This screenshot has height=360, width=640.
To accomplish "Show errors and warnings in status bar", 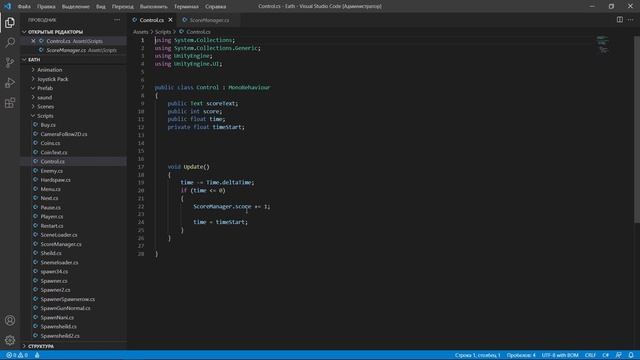I will [x=17, y=355].
